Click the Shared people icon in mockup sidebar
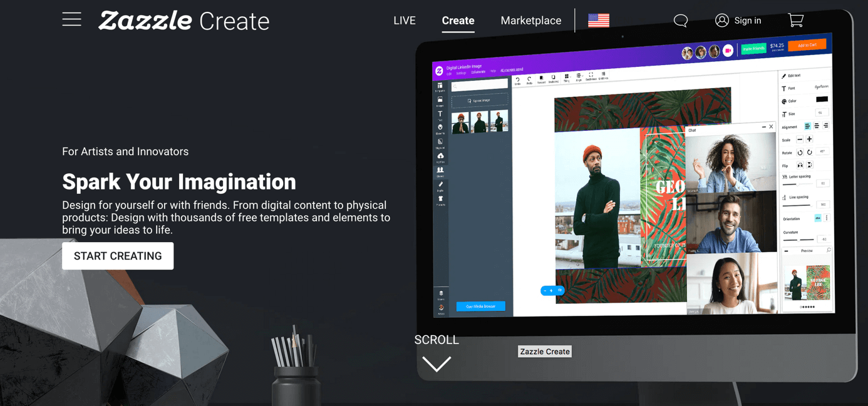This screenshot has width=868, height=406. pos(440,170)
